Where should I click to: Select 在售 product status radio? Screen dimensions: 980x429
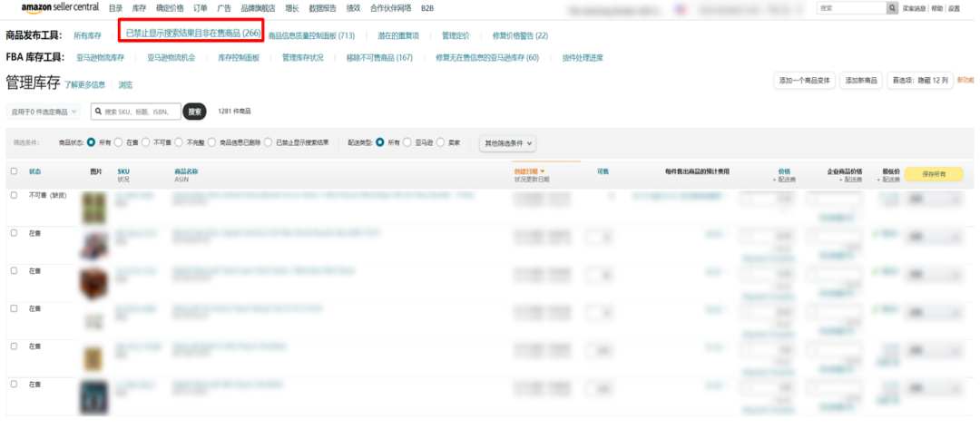pos(119,142)
